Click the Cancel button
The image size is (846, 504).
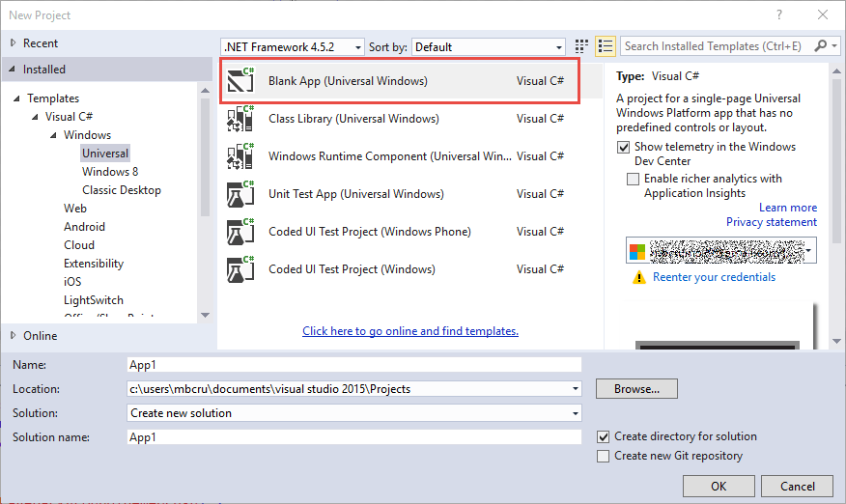[798, 487]
